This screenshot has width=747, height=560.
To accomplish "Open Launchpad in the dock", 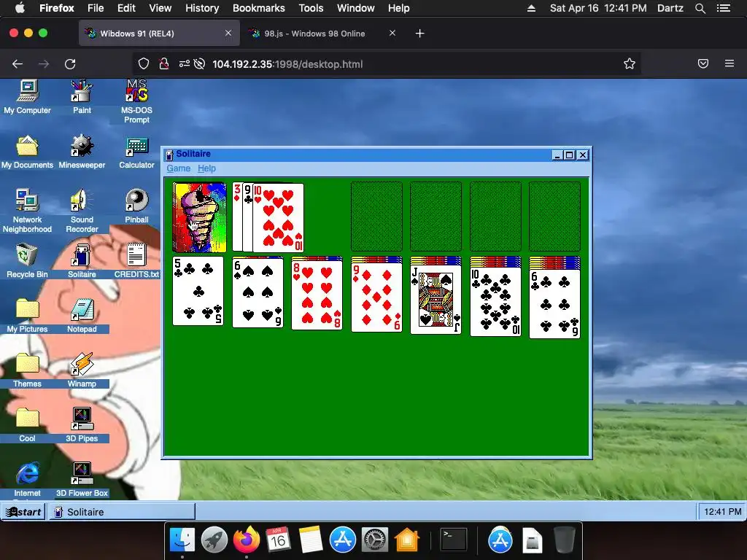I will (x=214, y=540).
